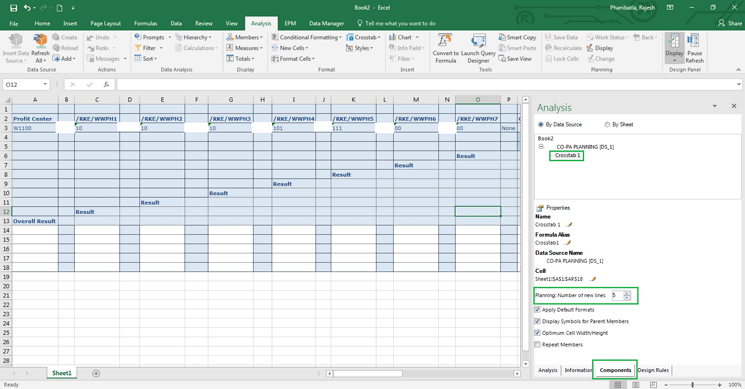Click the New document quick access icon
745x389 pixels.
(x=59, y=8)
